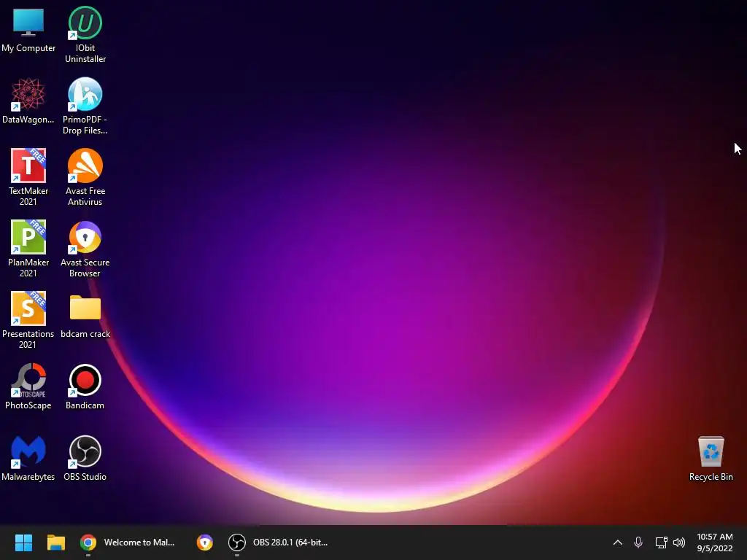747x560 pixels.
Task: Select the Bandicam desktop shortcut
Action: (85, 386)
